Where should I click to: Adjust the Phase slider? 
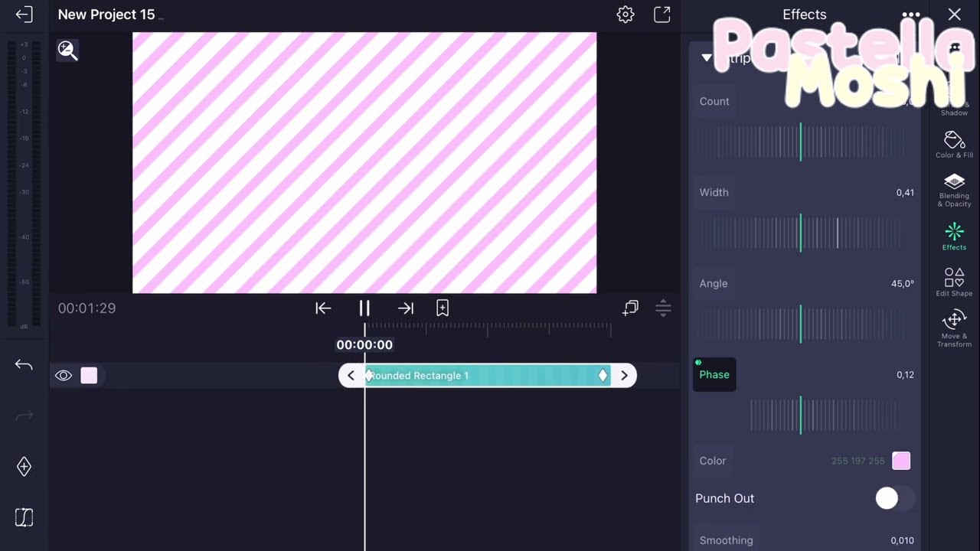[801, 415]
